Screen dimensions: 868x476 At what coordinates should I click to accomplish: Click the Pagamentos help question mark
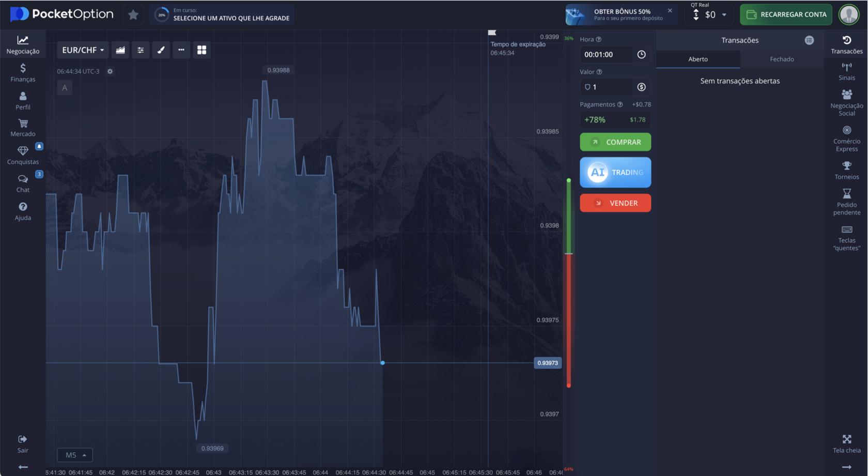[x=620, y=104]
